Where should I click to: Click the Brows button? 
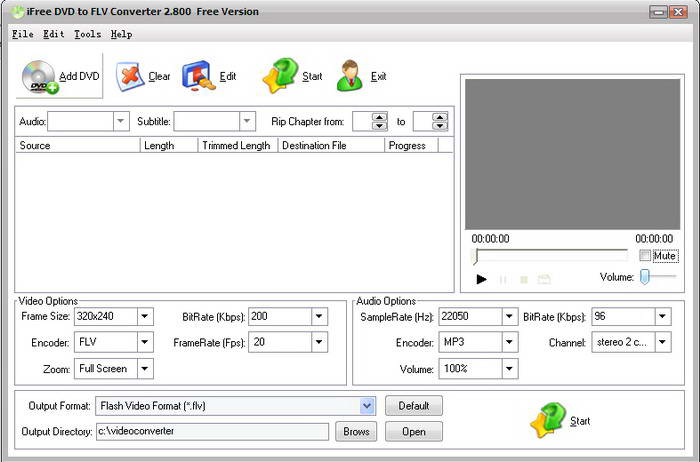pyautogui.click(x=356, y=432)
